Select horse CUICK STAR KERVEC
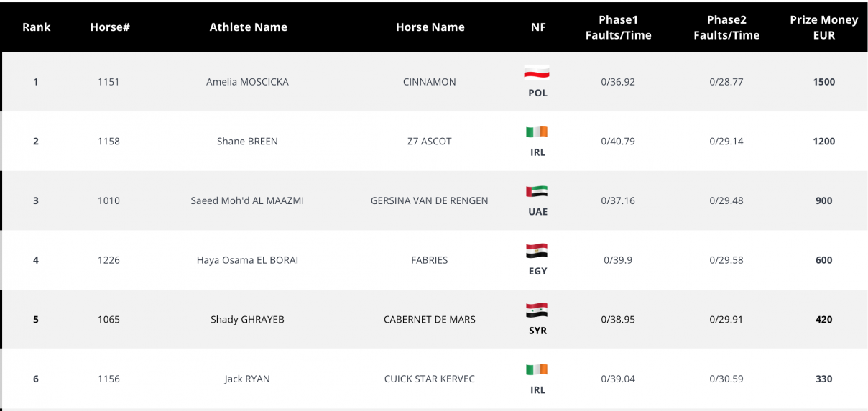The image size is (868, 411). tap(430, 379)
